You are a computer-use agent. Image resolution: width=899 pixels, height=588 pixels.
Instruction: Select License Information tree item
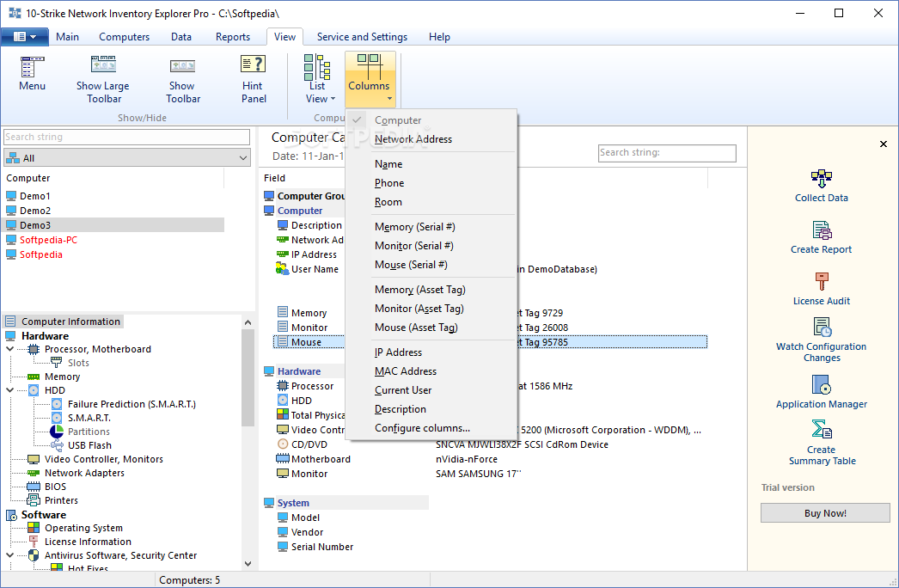[88, 542]
